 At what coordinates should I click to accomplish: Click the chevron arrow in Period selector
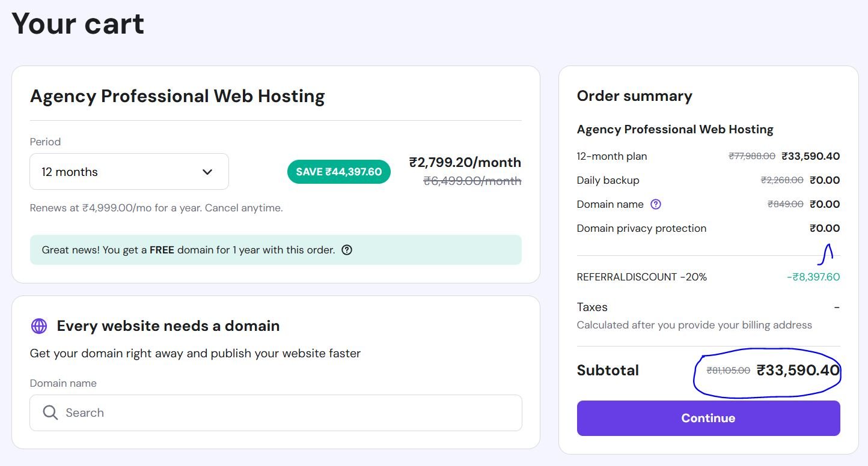click(207, 172)
